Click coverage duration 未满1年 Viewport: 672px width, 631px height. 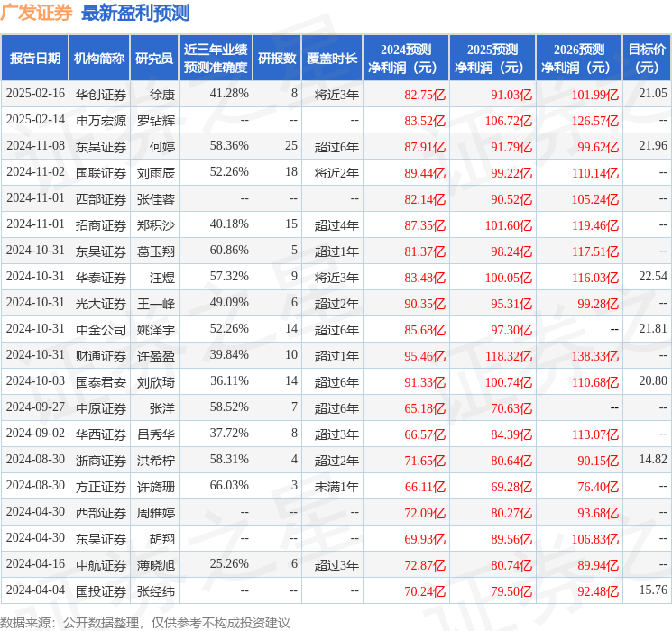point(336,486)
